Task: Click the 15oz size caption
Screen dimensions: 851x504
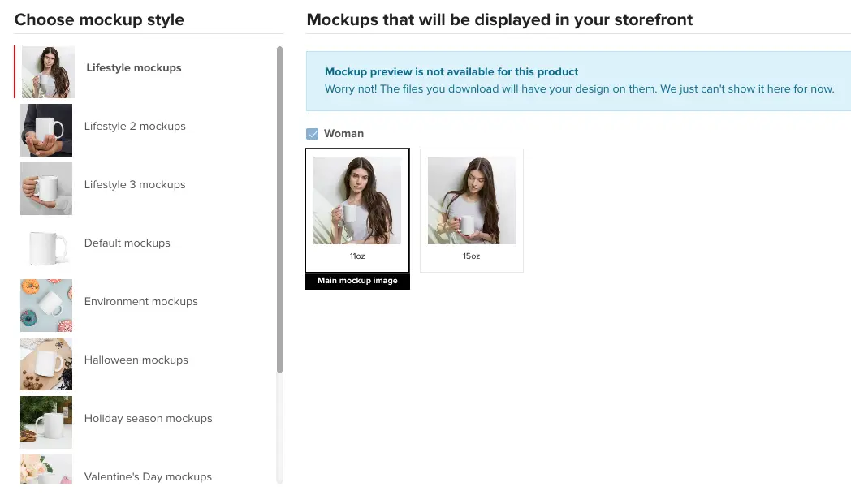Action: pos(472,256)
